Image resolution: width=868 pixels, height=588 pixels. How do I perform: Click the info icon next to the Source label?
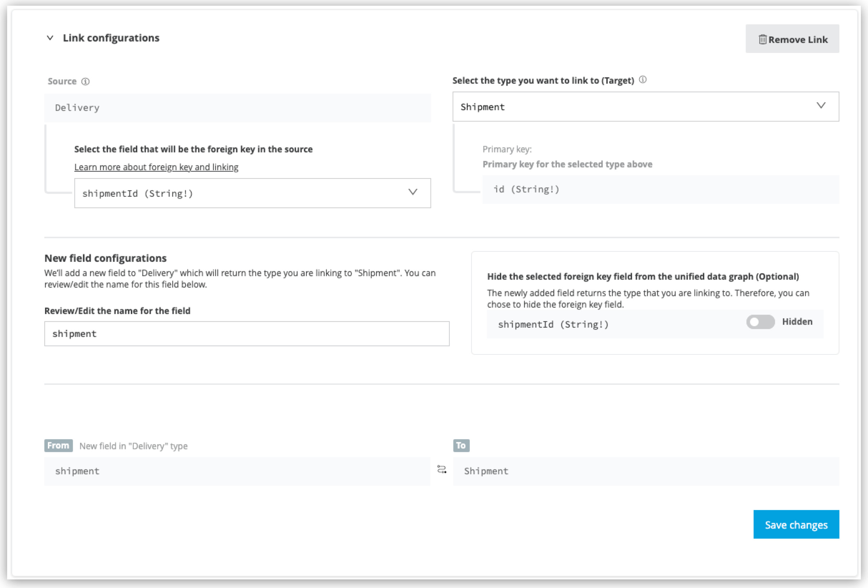[x=86, y=81]
